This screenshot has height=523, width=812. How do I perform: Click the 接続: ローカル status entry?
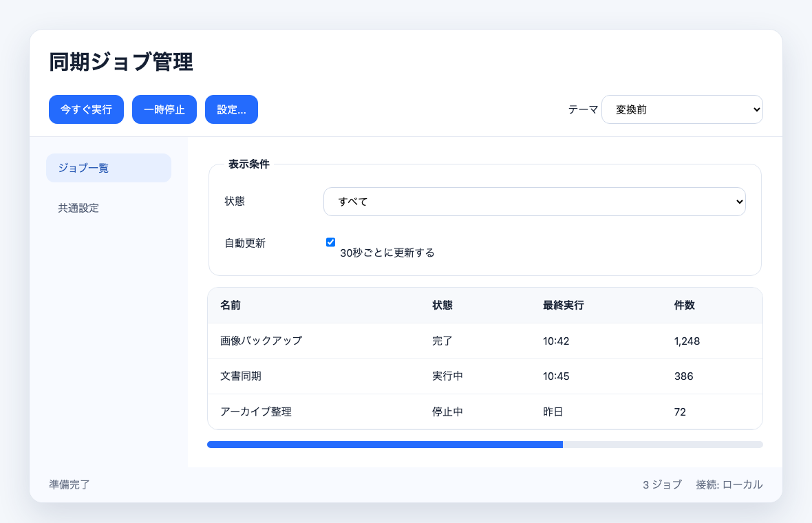[x=729, y=484]
